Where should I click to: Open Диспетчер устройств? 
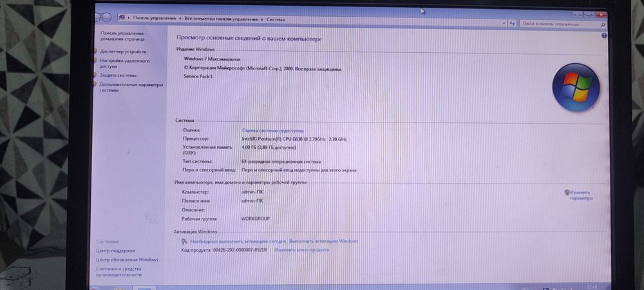point(123,52)
